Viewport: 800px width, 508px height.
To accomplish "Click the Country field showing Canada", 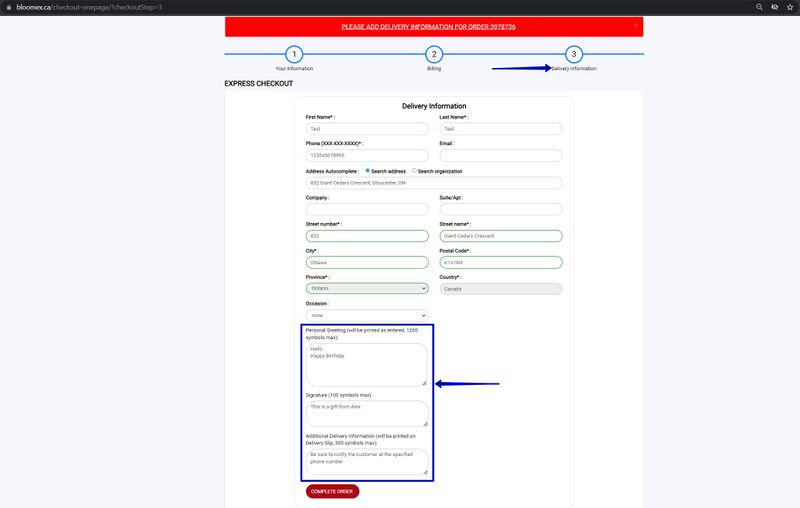I will tap(501, 289).
